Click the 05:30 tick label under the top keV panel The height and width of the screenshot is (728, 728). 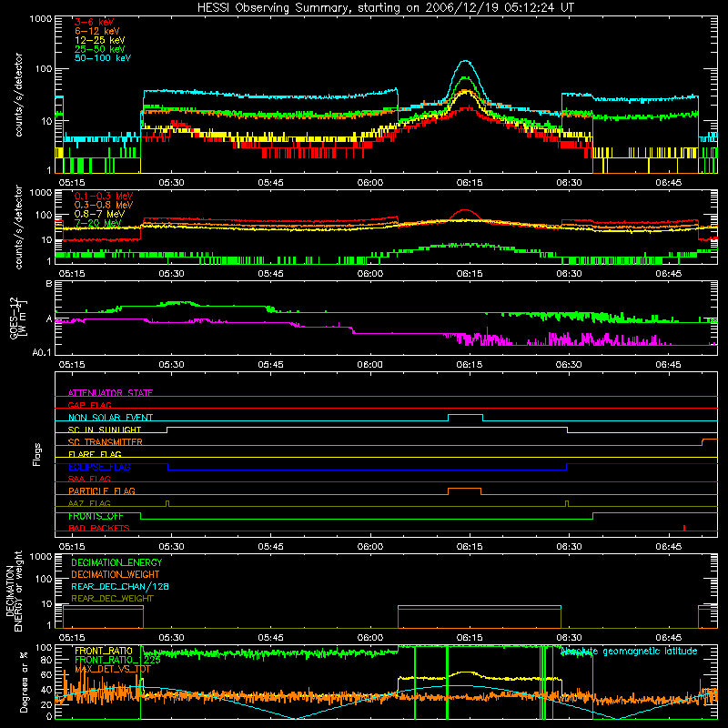[171, 183]
